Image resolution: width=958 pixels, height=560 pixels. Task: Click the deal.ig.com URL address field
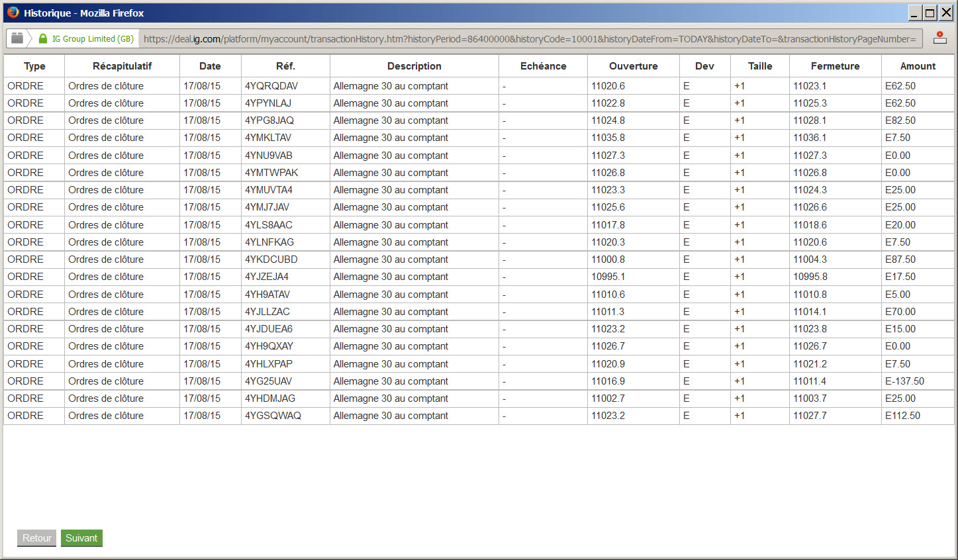point(530,39)
